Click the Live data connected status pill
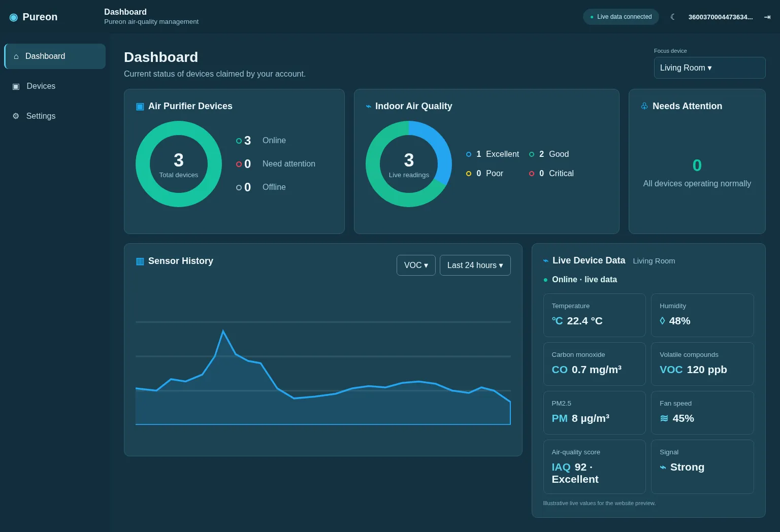The image size is (780, 532). 621,17
